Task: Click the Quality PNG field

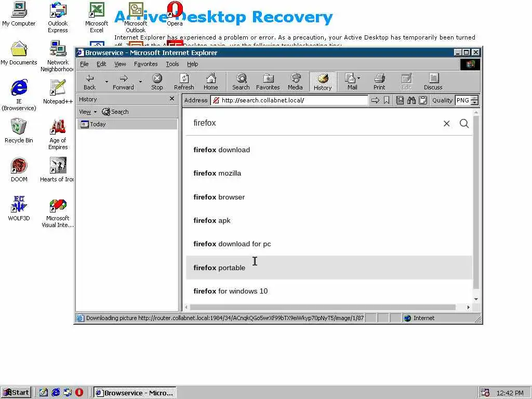Action: (463, 100)
